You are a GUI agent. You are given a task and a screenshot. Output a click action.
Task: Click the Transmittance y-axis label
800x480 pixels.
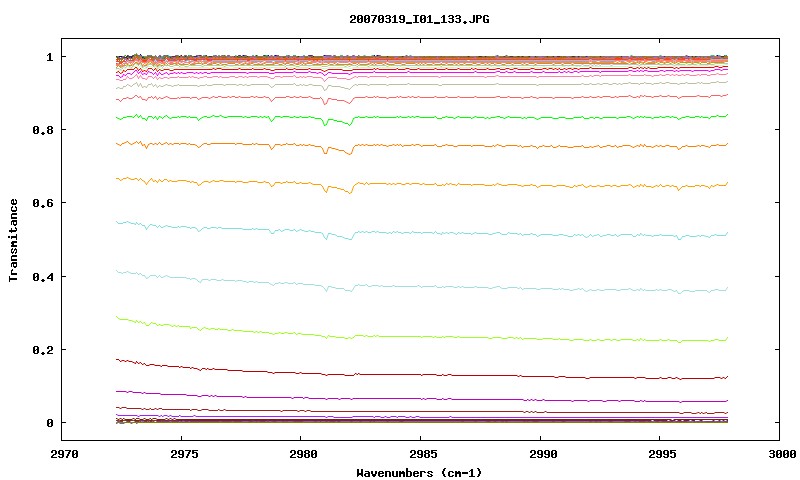click(13, 240)
